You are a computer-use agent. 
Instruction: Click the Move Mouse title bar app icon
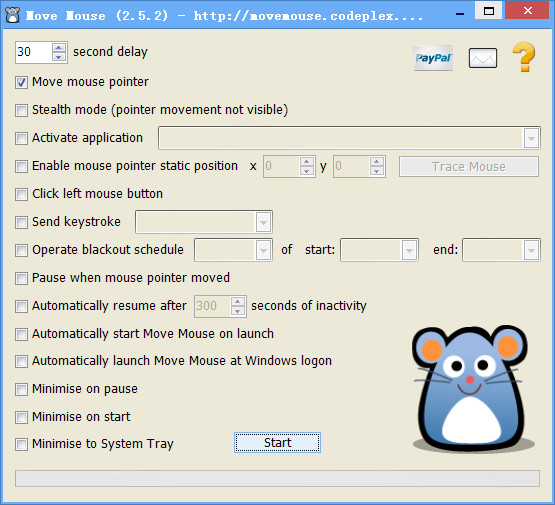[13, 16]
